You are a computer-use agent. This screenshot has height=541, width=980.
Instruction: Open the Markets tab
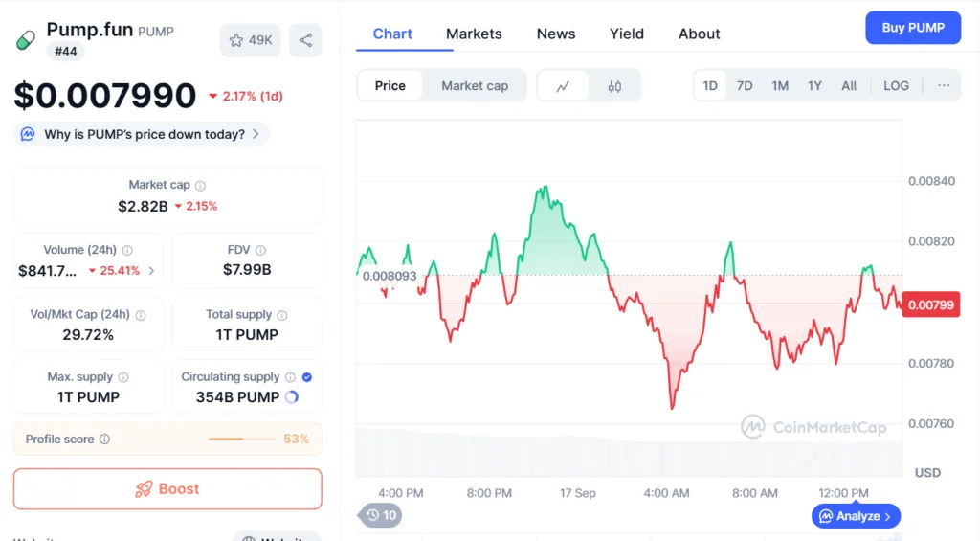pos(474,34)
